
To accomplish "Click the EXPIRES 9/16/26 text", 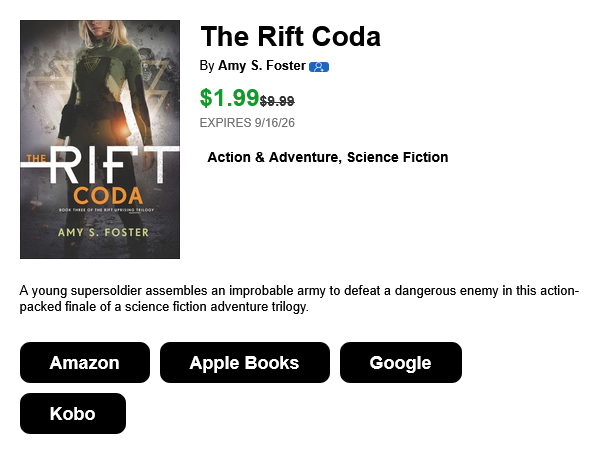I will pos(247,123).
